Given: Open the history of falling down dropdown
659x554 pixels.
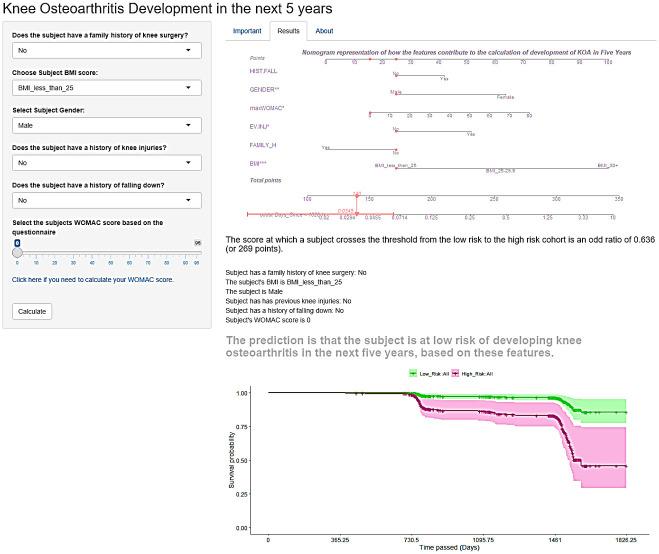Looking at the screenshot, I should point(108,200).
